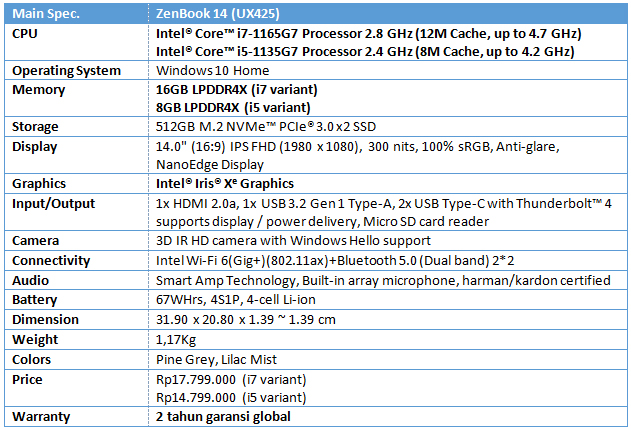Click the 'Smart Amp Technology' audio value
The image size is (631, 429).
[x=383, y=280]
